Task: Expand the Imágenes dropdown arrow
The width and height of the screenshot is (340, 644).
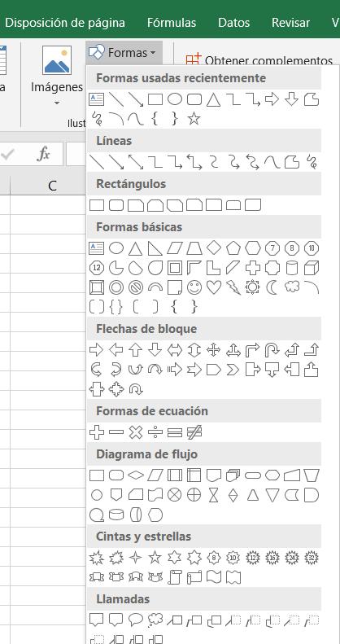Action: pyautogui.click(x=57, y=103)
